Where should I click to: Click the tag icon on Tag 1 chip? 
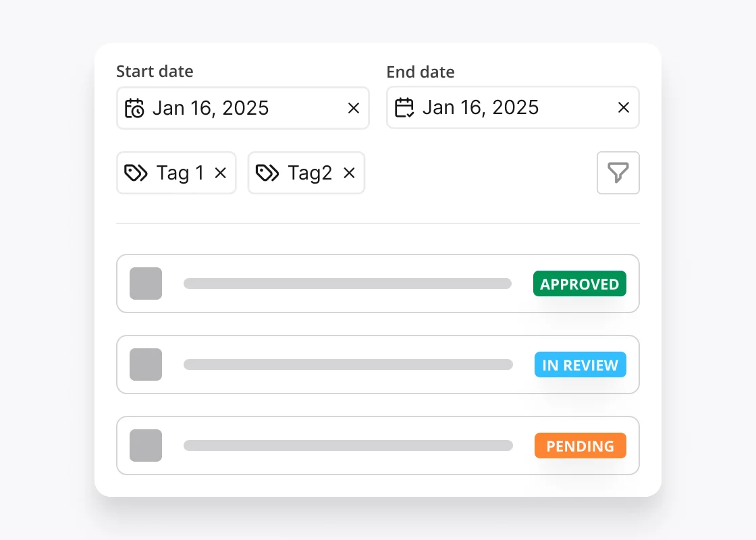pos(136,173)
